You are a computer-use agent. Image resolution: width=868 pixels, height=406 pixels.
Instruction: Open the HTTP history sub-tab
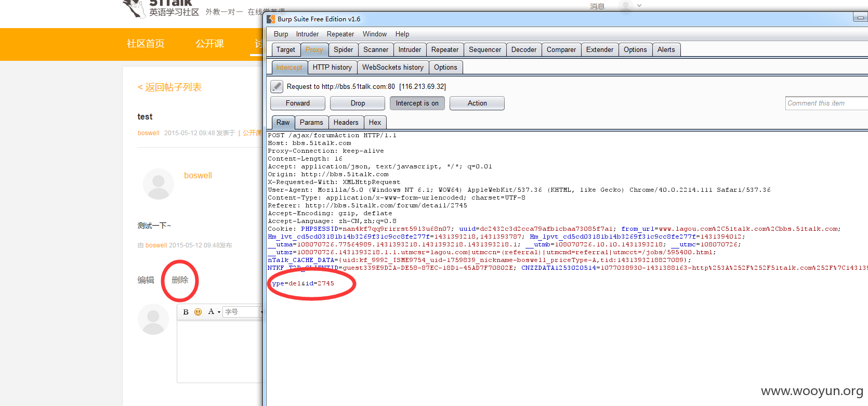332,67
